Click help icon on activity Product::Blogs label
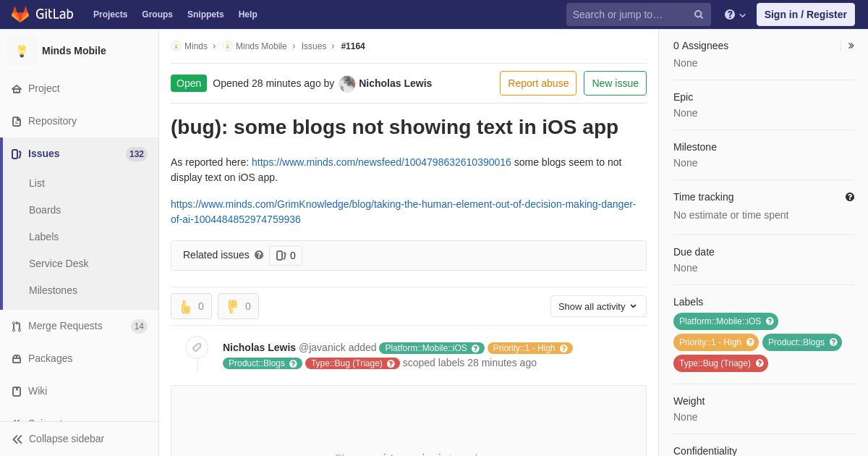 click(293, 363)
